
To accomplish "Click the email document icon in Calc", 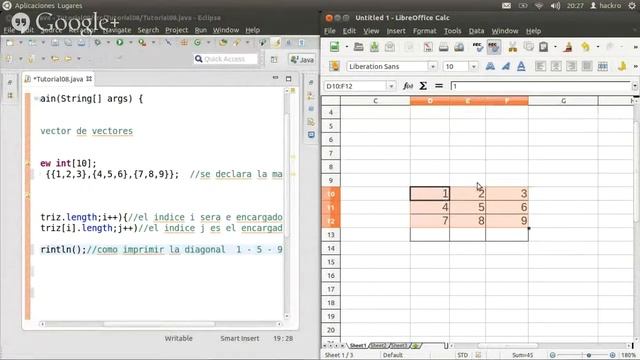I will click(390, 47).
